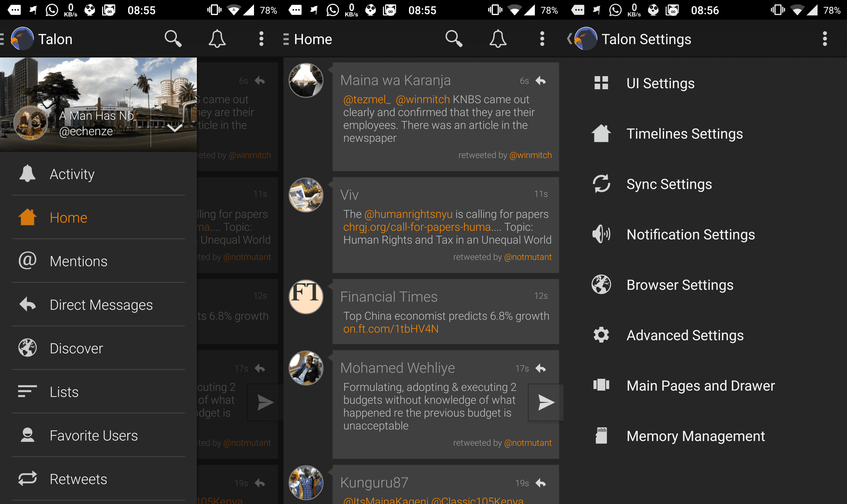Open Maina wa Karanja profile picture

pyautogui.click(x=306, y=80)
